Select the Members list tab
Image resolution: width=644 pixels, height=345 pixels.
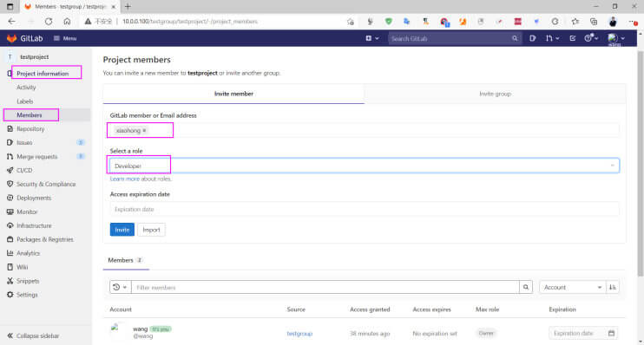[125, 260]
